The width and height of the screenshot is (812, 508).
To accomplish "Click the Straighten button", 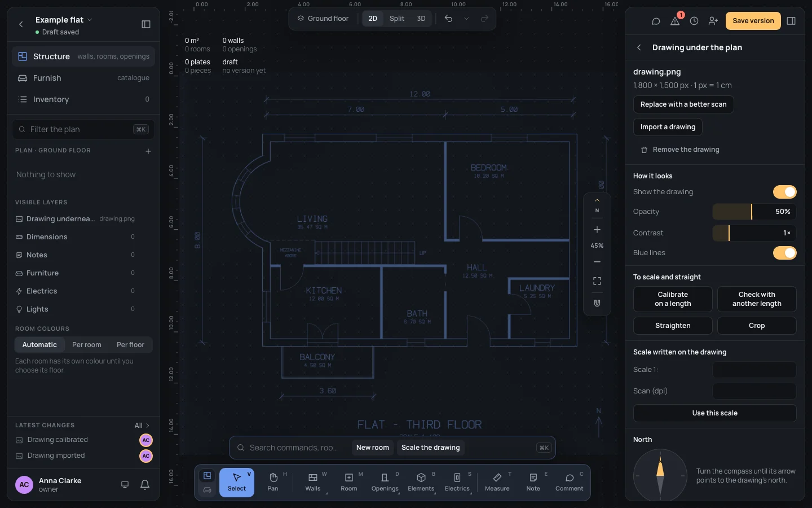I will click(x=673, y=326).
